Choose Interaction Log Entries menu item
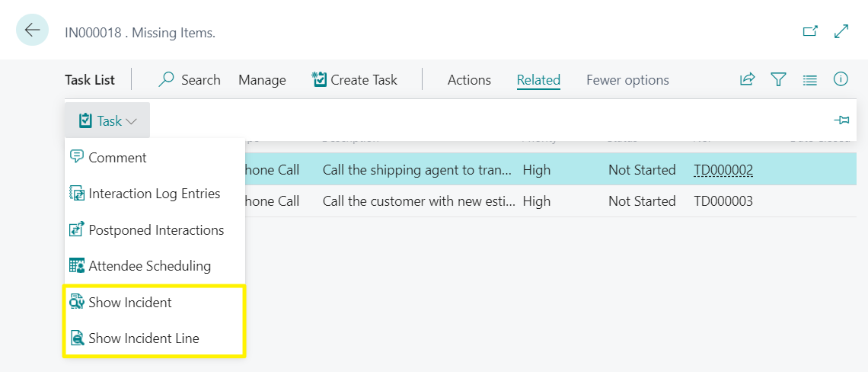 (155, 194)
